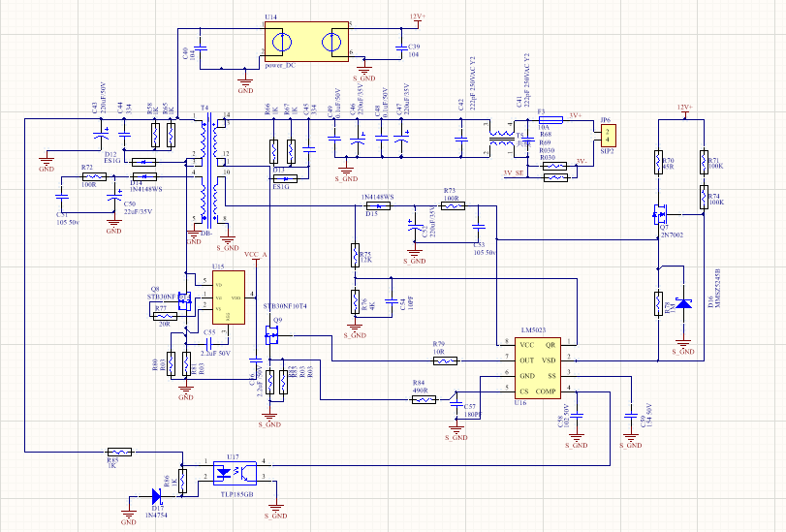Image resolution: width=786 pixels, height=532 pixels.
Task: Click resistor R77 20R symbol
Action: pos(165,316)
